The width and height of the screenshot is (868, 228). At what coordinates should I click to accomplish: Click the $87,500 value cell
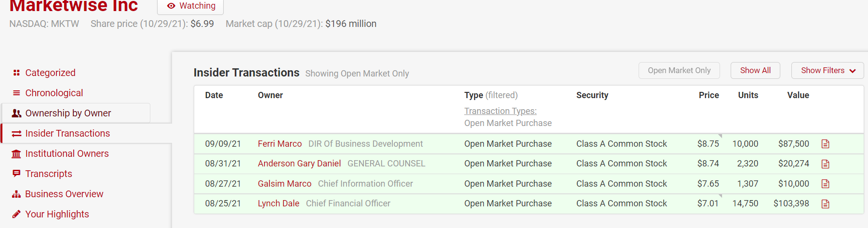coord(794,144)
